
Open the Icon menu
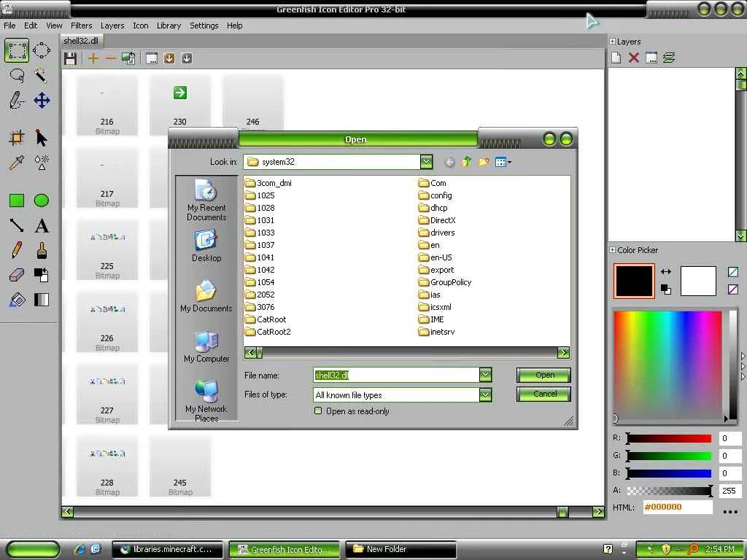pos(141,26)
